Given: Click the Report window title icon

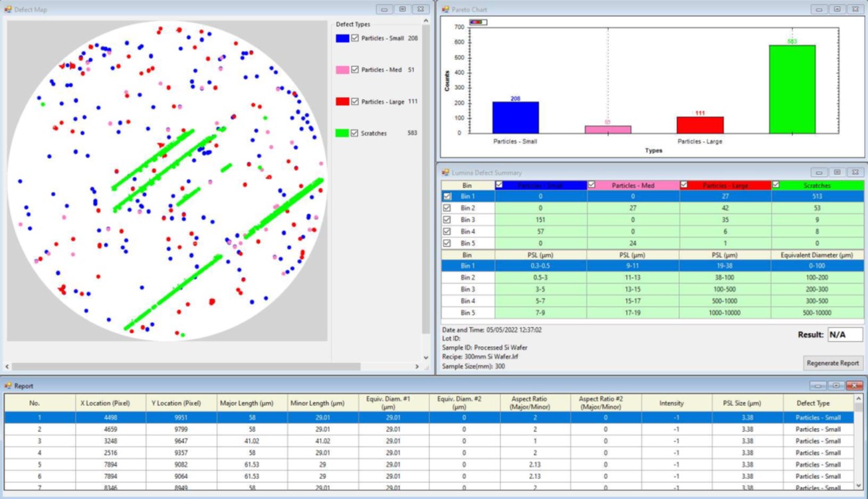Looking at the screenshot, I should tap(8, 385).
